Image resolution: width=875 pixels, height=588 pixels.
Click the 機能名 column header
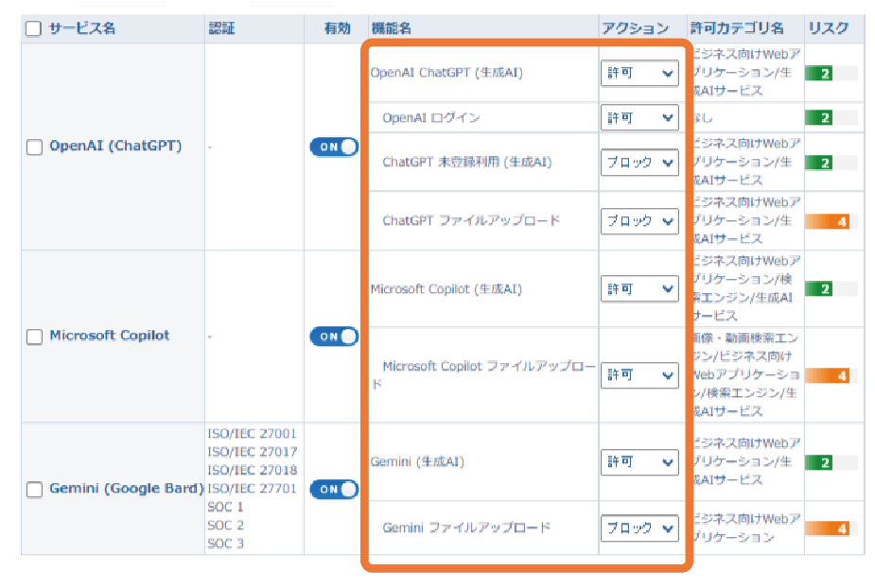click(x=392, y=28)
